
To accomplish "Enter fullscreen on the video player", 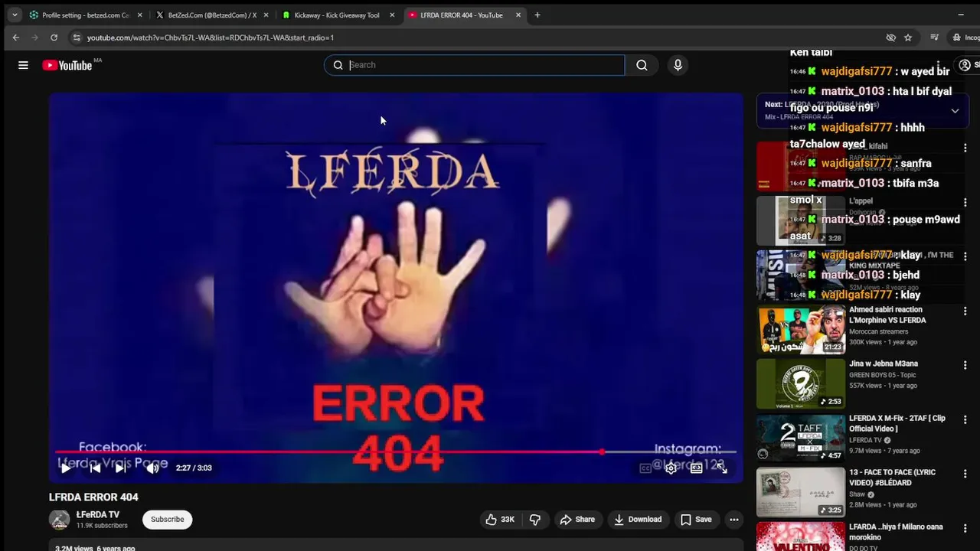I will 721,468.
